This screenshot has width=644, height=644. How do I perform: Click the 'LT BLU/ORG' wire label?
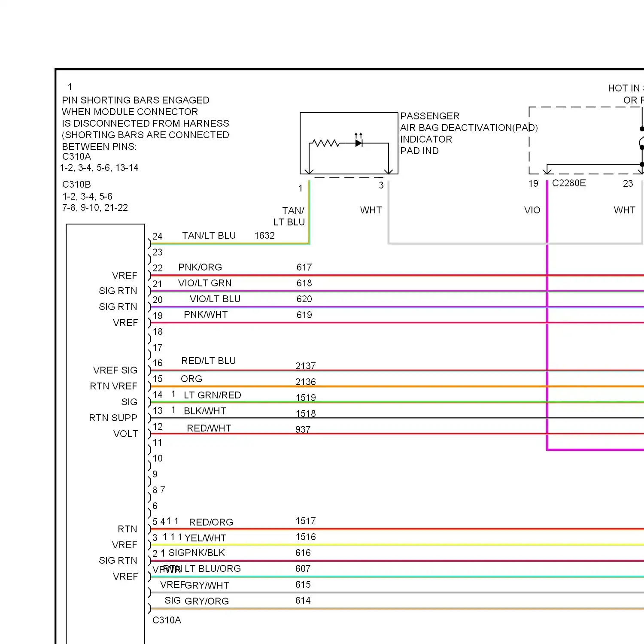(213, 569)
